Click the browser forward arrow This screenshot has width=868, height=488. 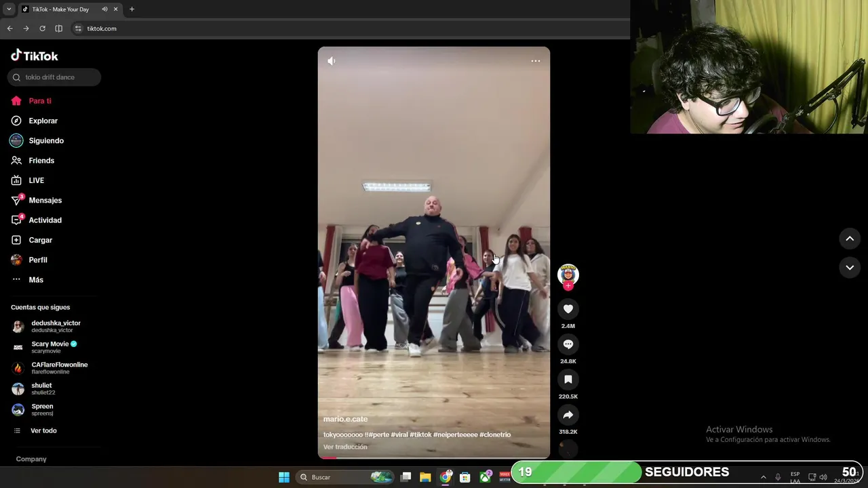pyautogui.click(x=26, y=28)
